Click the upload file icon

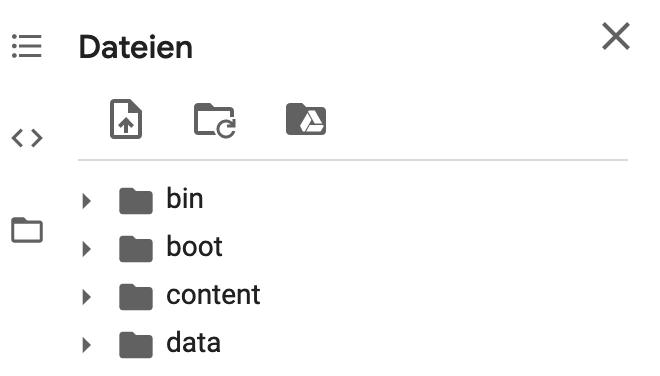tap(126, 119)
